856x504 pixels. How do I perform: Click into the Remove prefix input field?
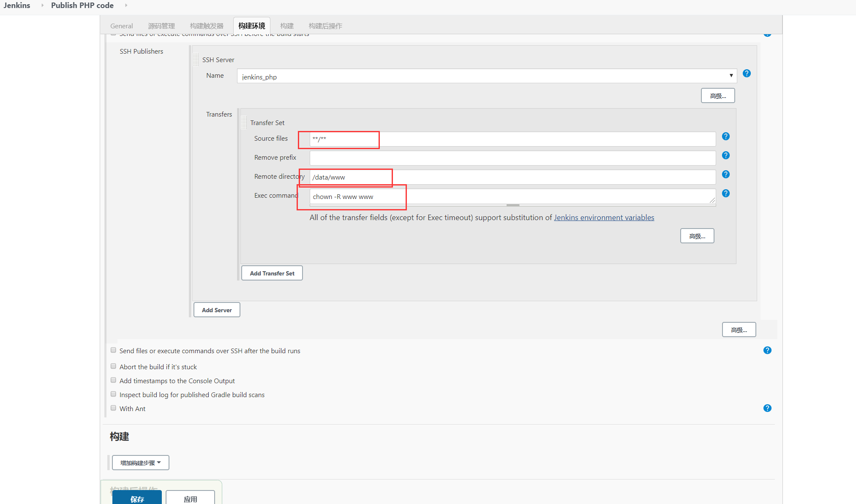[513, 158]
